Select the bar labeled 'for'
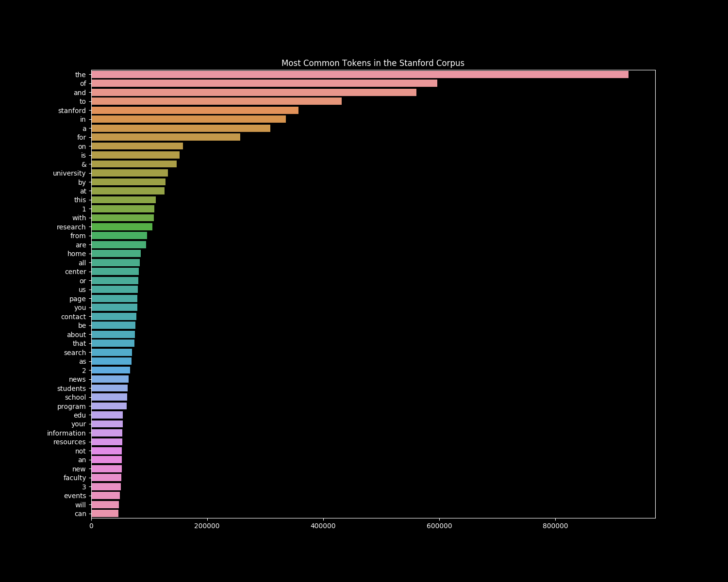This screenshot has width=728, height=582. (x=165, y=137)
